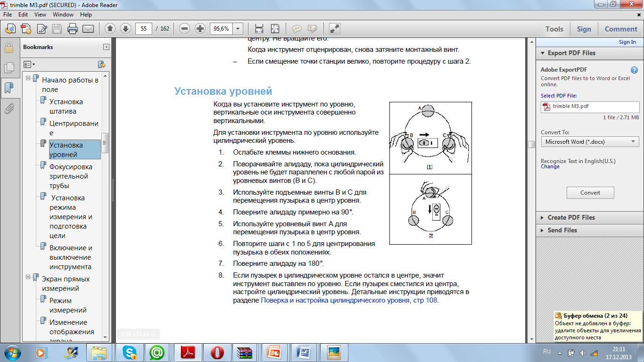Open the Edit menu

coord(23,15)
